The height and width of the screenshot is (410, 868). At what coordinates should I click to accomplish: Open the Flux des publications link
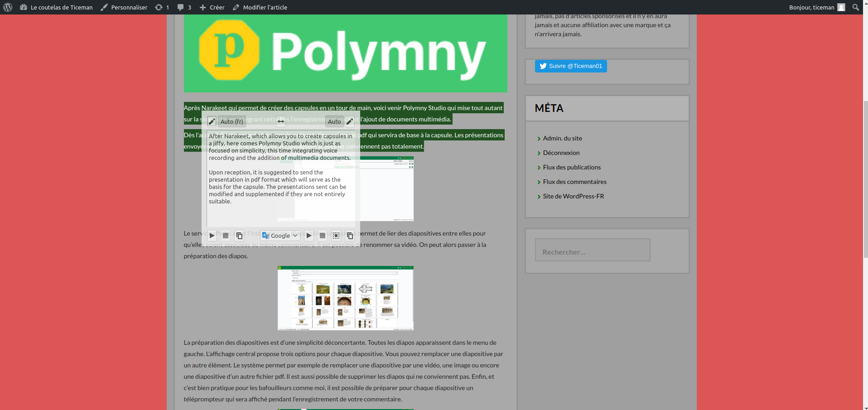pyautogui.click(x=572, y=167)
